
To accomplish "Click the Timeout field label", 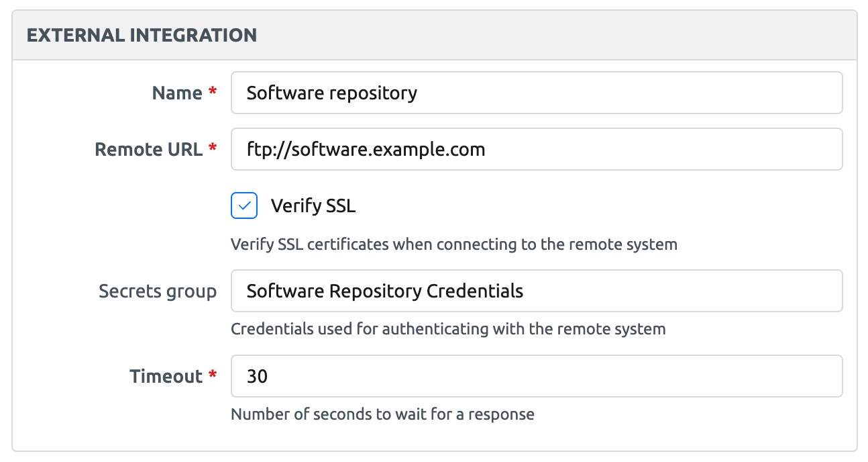I will [166, 376].
